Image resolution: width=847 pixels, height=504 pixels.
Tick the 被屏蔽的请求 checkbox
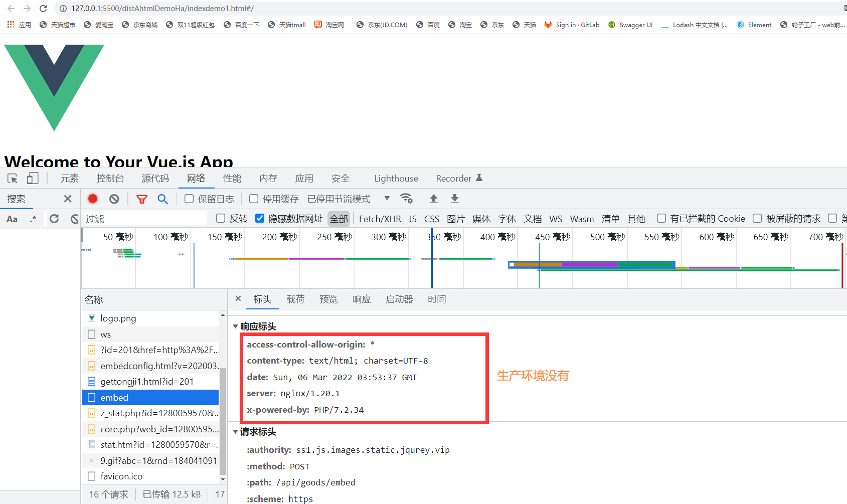(x=757, y=218)
